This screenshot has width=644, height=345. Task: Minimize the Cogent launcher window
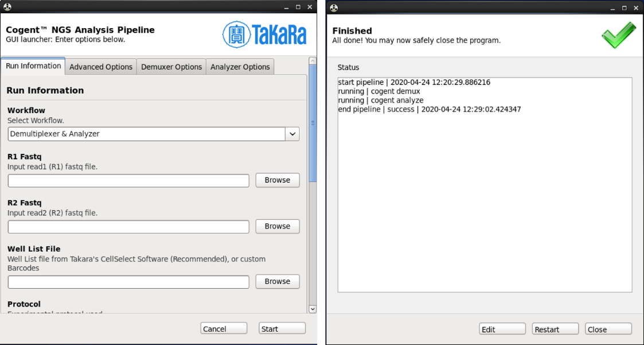pyautogui.click(x=286, y=7)
